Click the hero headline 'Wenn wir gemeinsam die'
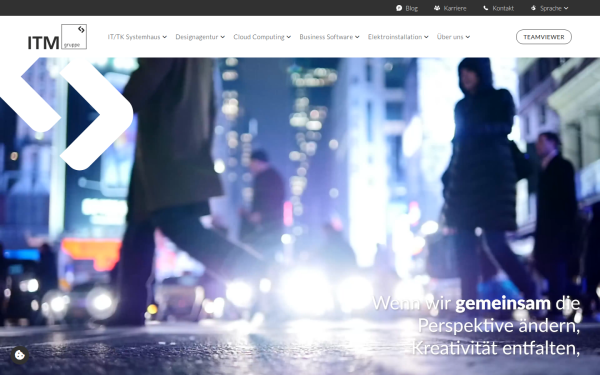The width and height of the screenshot is (600, 375). [476, 303]
